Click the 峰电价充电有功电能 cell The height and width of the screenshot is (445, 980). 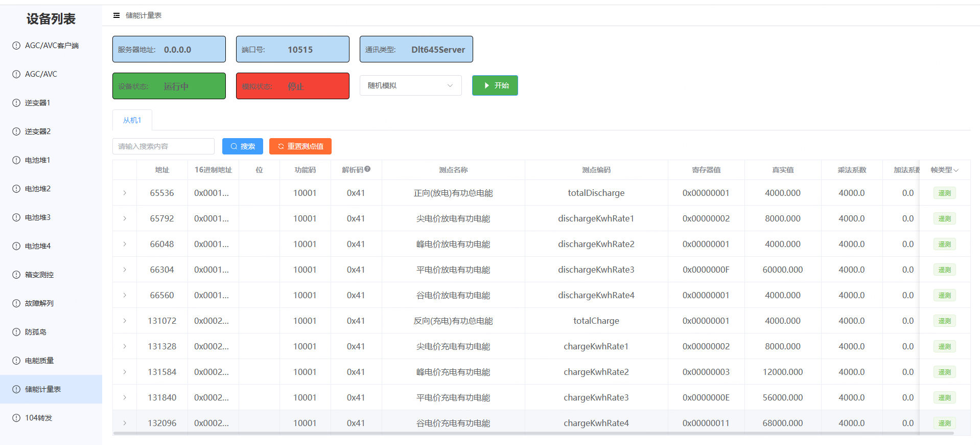[453, 372]
